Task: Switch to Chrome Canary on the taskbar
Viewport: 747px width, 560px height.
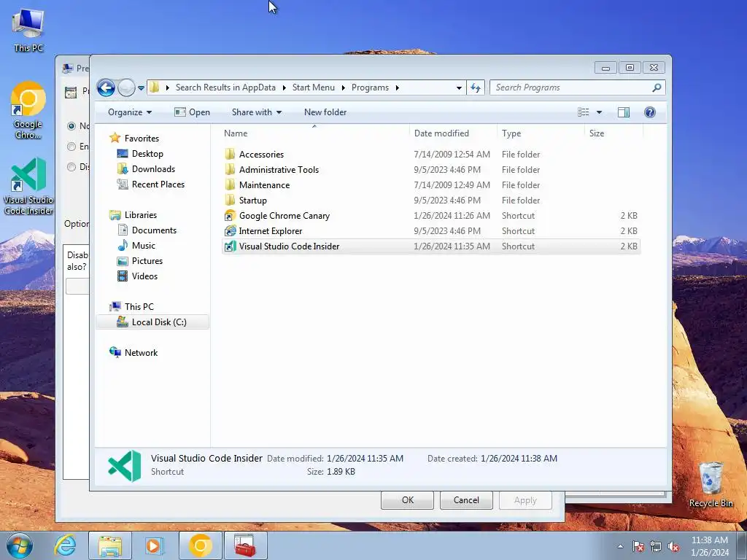Action: coord(201,545)
